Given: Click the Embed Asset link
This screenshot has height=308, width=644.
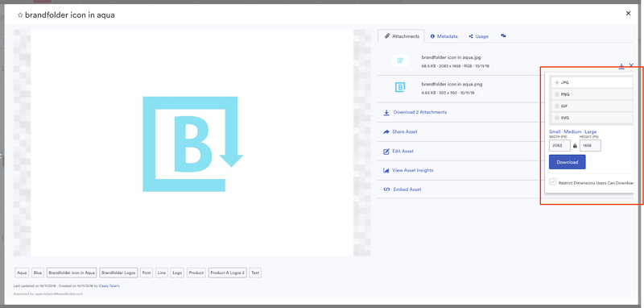Looking at the screenshot, I should click(x=407, y=189).
